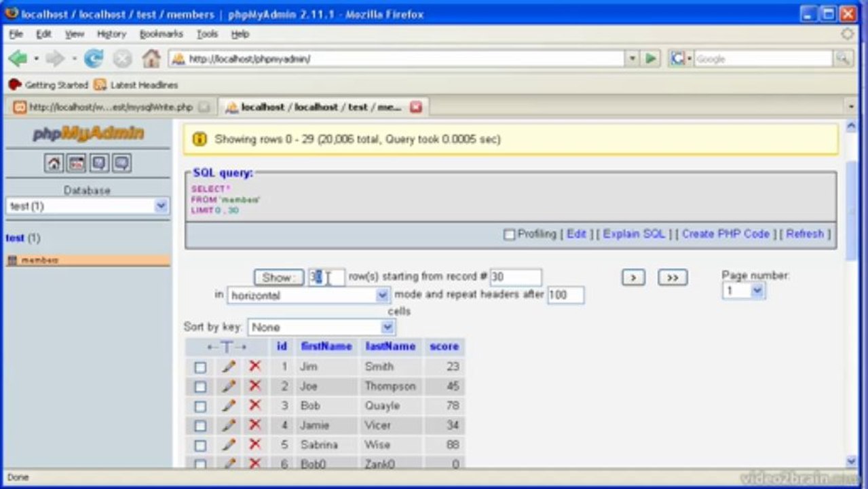Image resolution: width=868 pixels, height=489 pixels.
Task: Open the search engine selector dropdown
Action: pos(680,59)
